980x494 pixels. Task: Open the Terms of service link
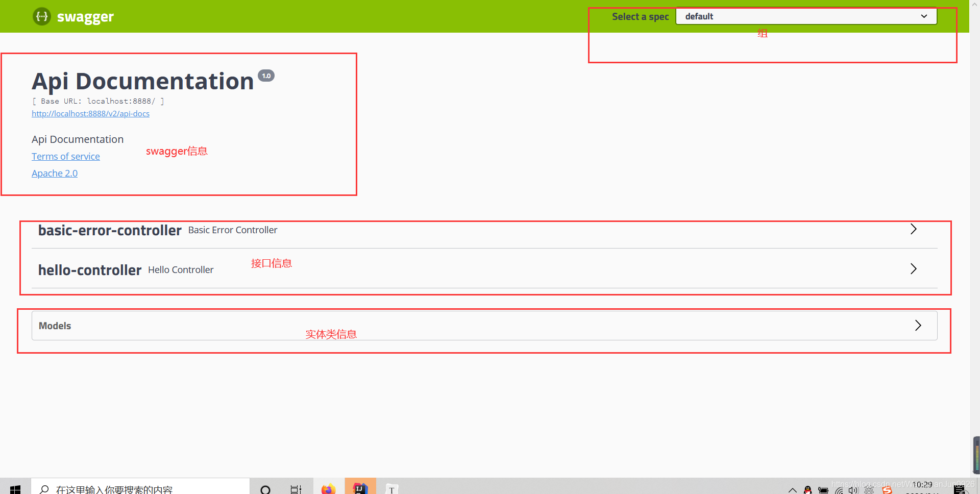66,156
